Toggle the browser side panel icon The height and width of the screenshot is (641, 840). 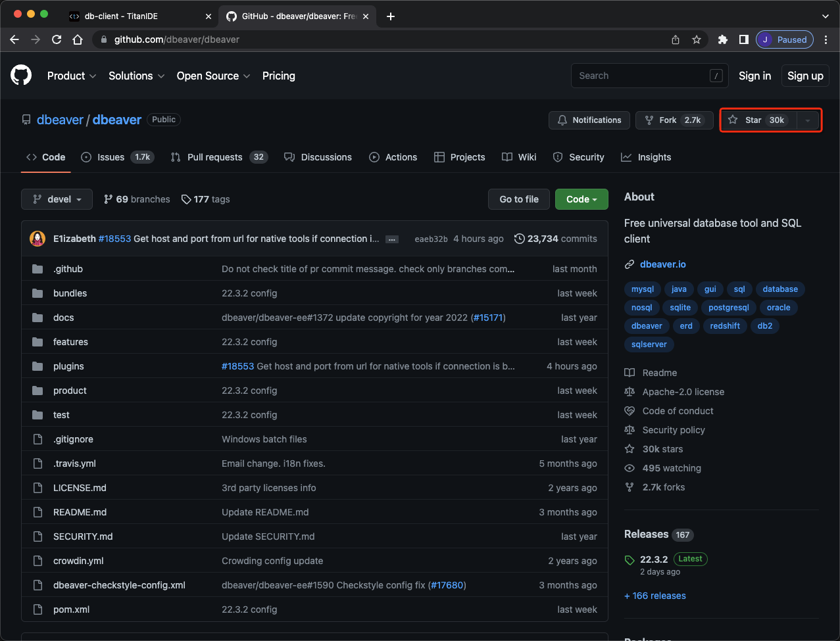(x=743, y=39)
